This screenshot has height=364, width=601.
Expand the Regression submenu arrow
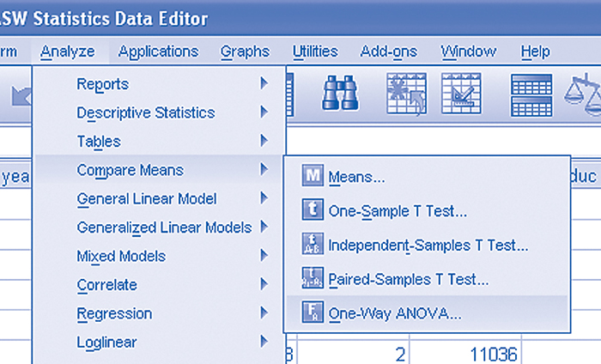(264, 313)
